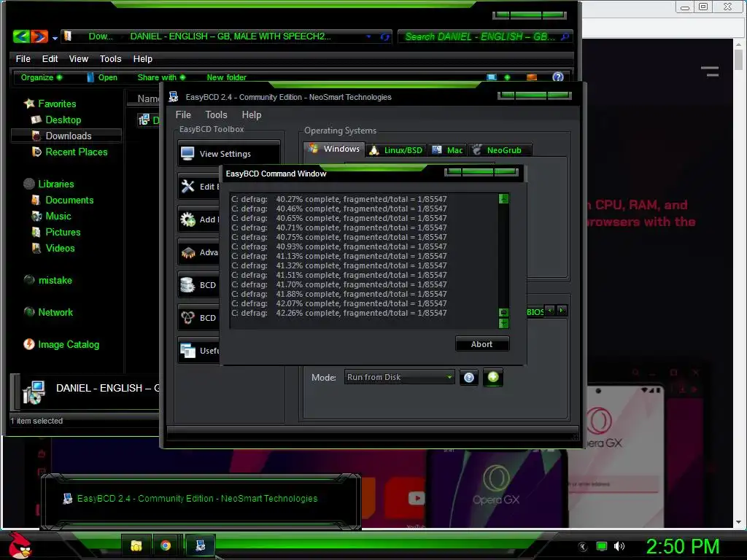Click the volume speaker tray icon
Screen dimensions: 747x560
(619, 546)
